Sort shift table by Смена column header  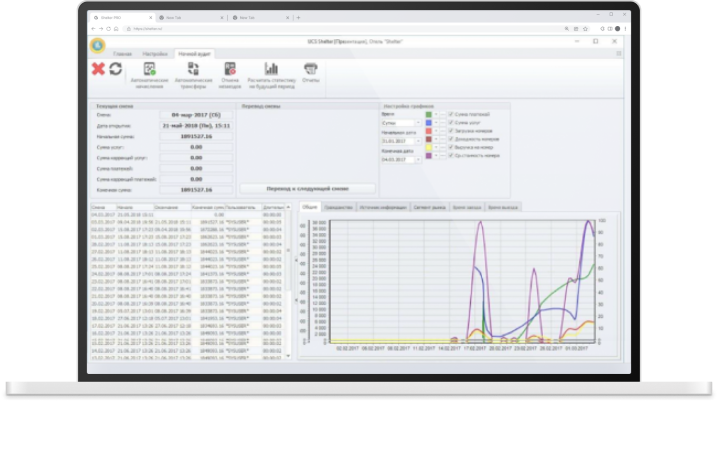103,207
